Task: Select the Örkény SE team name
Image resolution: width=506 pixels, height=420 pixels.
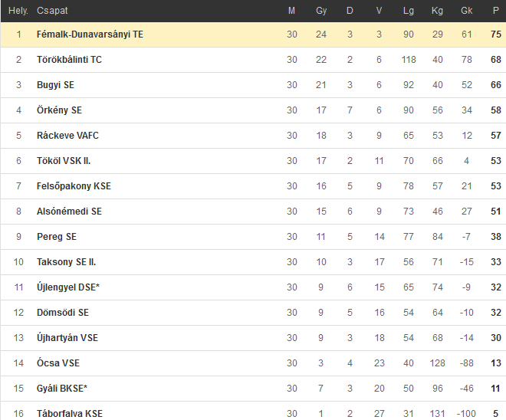Action: pyautogui.click(x=59, y=110)
